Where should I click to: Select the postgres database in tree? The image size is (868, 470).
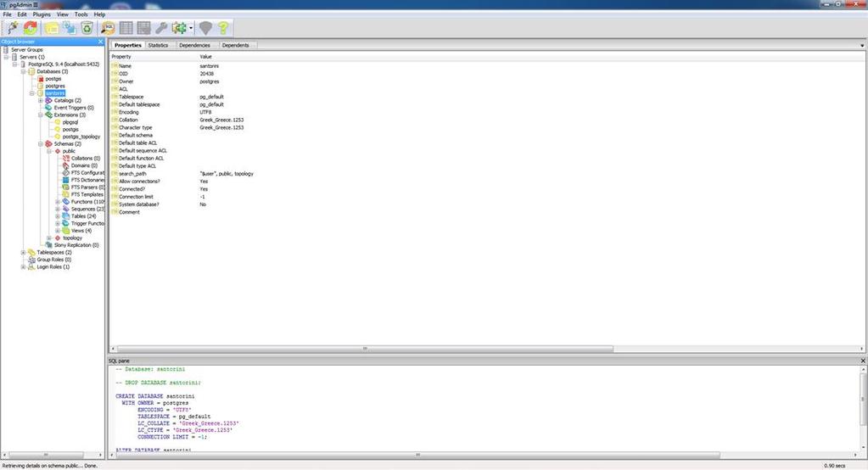55,87
